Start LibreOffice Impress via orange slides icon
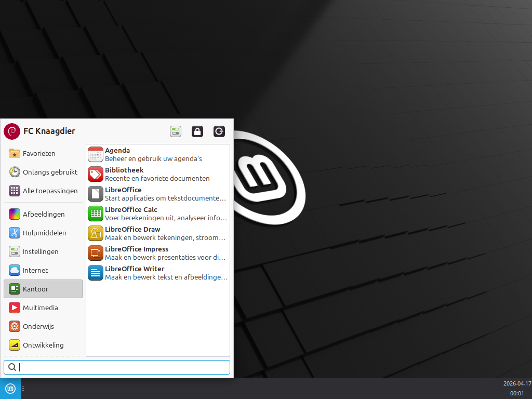Screen dimensions: 532x399 pyautogui.click(x=96, y=253)
